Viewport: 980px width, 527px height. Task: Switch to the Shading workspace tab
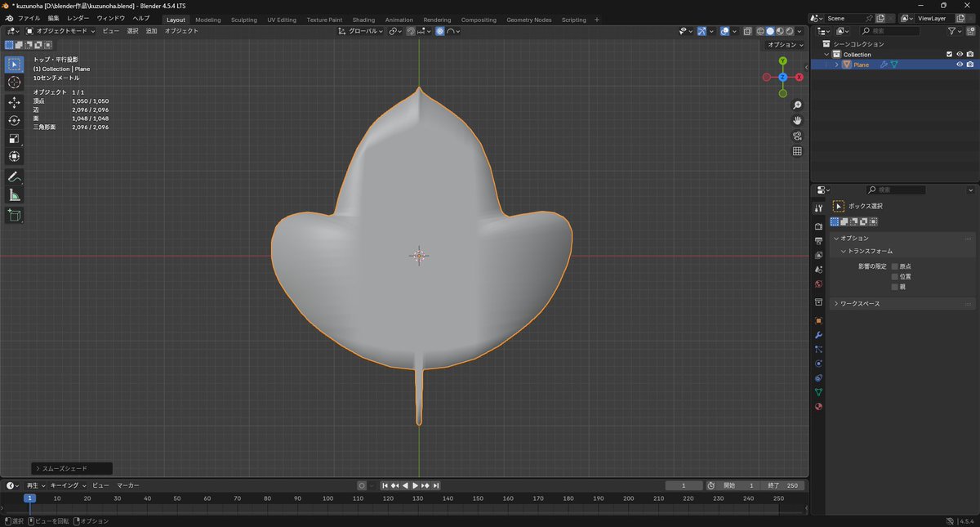(363, 20)
